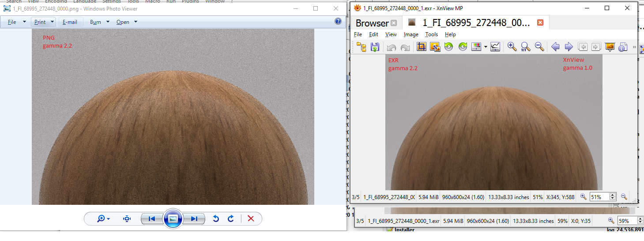Click the XnView zoom in magnifier

click(512, 47)
